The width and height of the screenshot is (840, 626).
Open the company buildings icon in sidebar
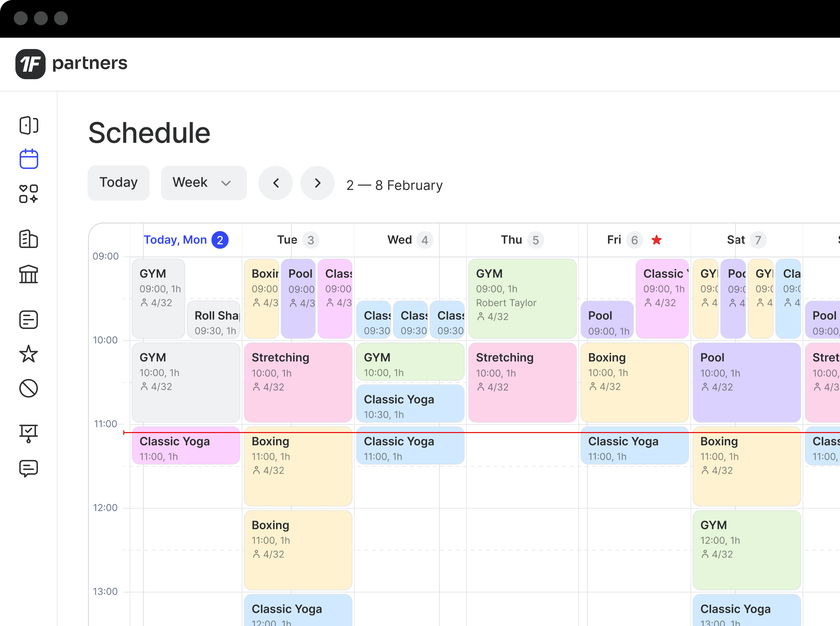pyautogui.click(x=28, y=239)
